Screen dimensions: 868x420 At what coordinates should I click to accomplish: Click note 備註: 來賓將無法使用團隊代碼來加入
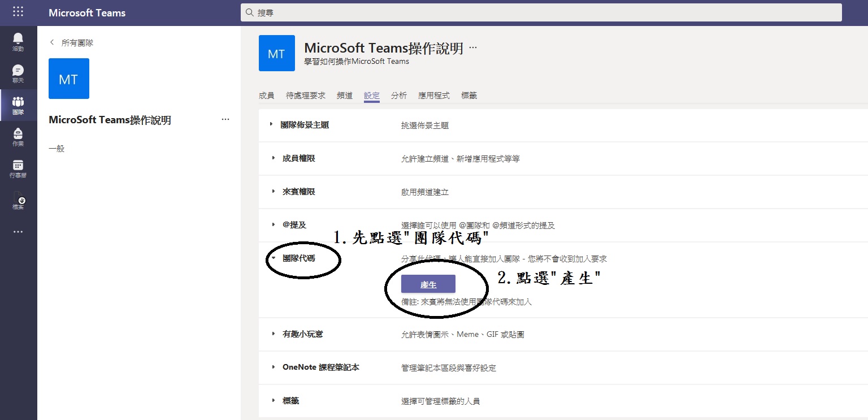(467, 302)
